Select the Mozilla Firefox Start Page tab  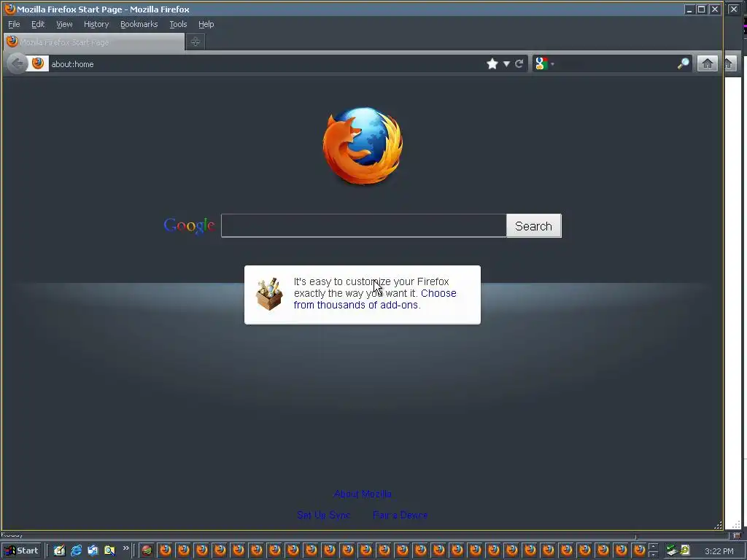pos(94,42)
